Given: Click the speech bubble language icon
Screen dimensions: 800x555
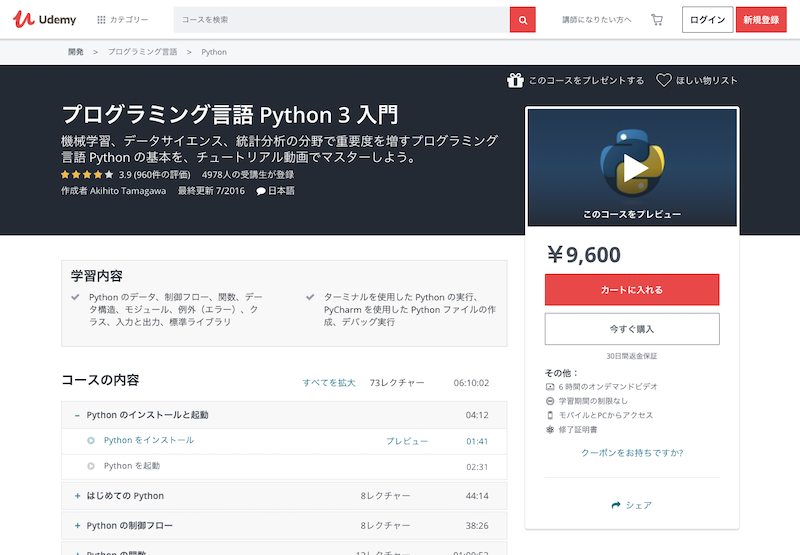Looking at the screenshot, I should pos(261,191).
